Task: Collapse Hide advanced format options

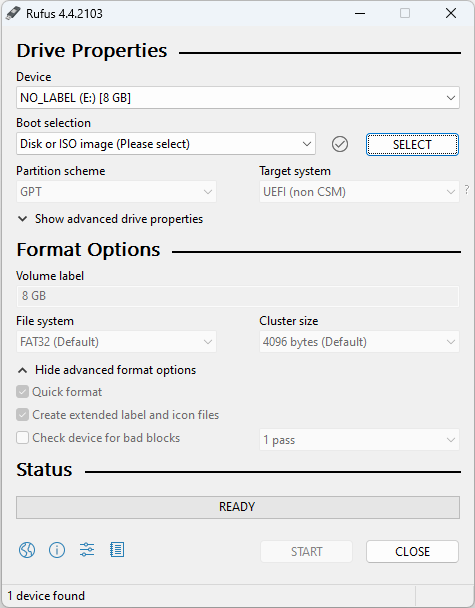Action: [x=107, y=370]
